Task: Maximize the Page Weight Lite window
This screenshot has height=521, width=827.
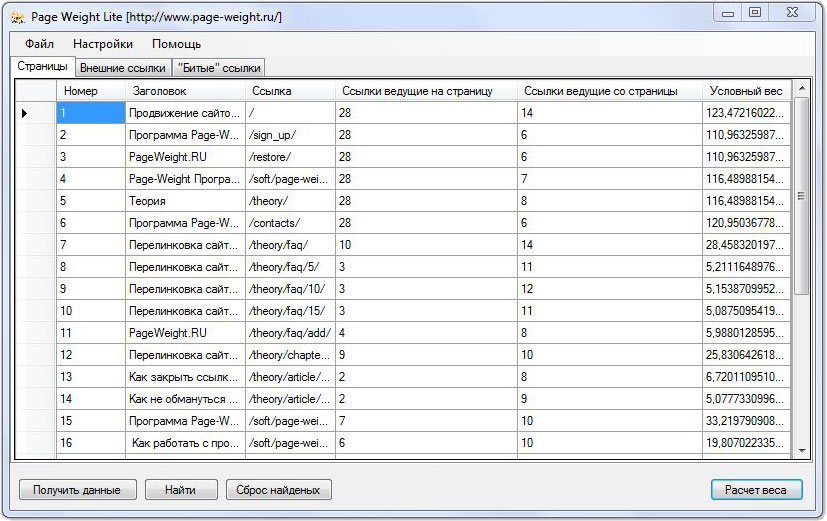Action: (755, 13)
